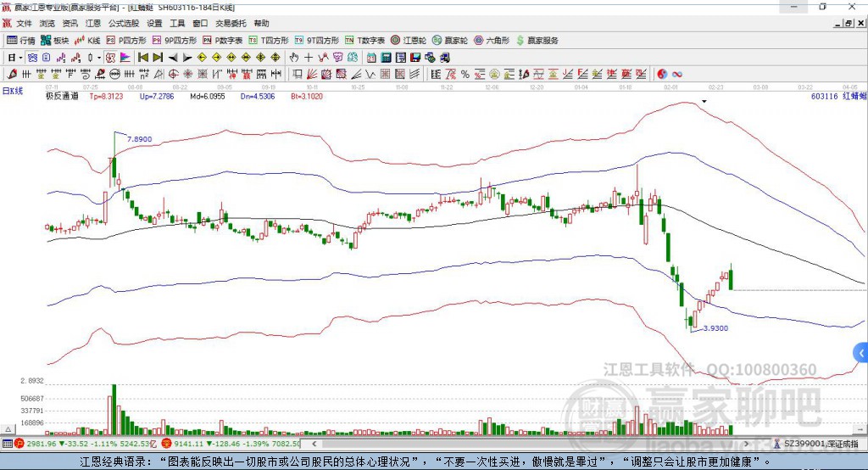Viewport: 868px width, 470px height.
Task: Select the percent % drawing tool
Action: point(465,75)
